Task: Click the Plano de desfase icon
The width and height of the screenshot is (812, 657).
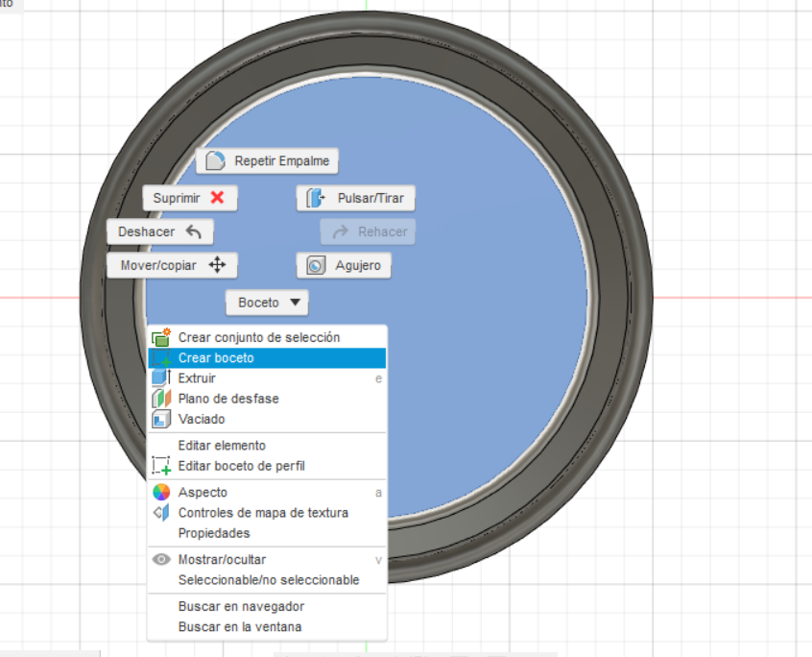Action: (161, 399)
